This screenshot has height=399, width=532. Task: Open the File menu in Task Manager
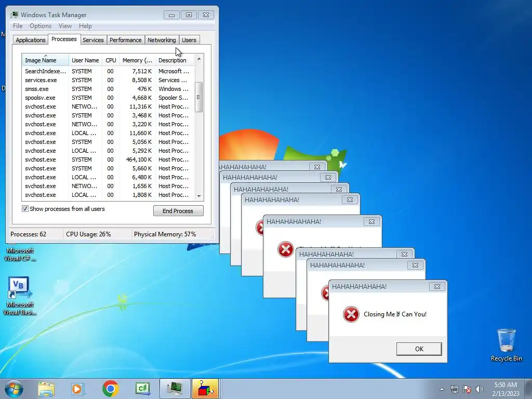tap(18, 26)
